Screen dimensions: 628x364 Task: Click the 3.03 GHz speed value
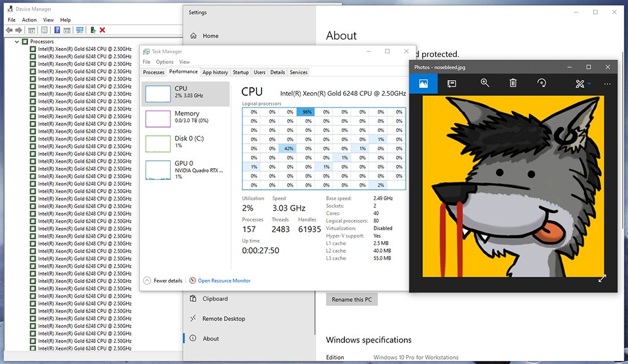(x=289, y=208)
